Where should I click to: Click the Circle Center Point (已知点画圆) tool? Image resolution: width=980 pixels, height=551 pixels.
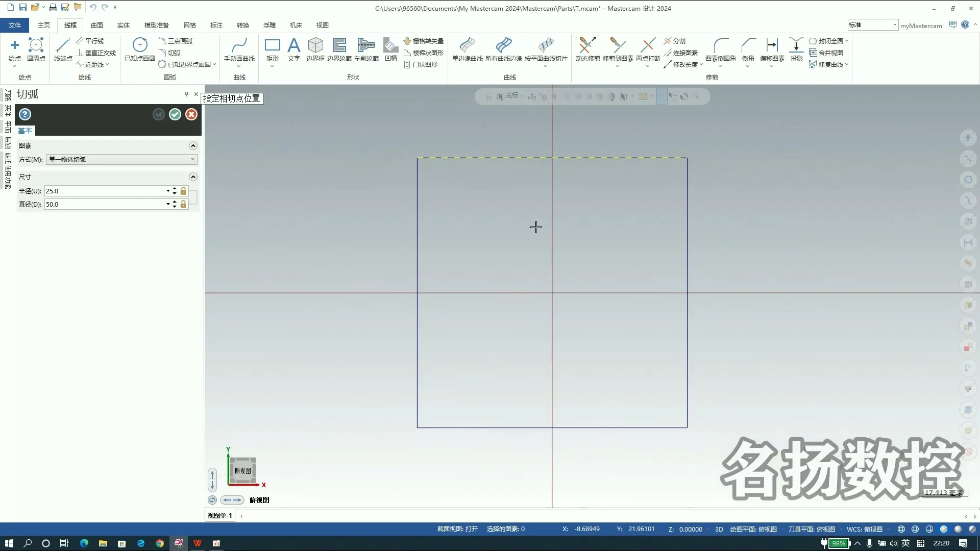(x=140, y=49)
